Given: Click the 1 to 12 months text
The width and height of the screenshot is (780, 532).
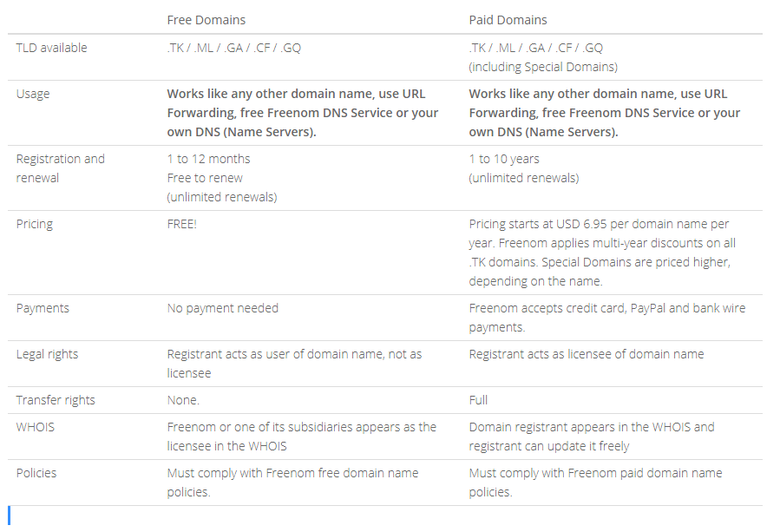Looking at the screenshot, I should coord(208,159).
